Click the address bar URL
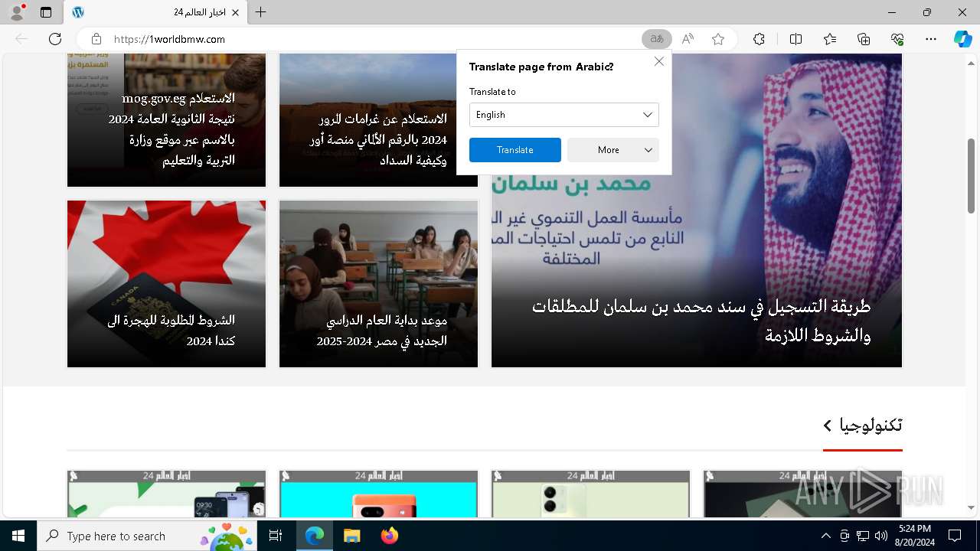980x551 pixels. (x=169, y=39)
